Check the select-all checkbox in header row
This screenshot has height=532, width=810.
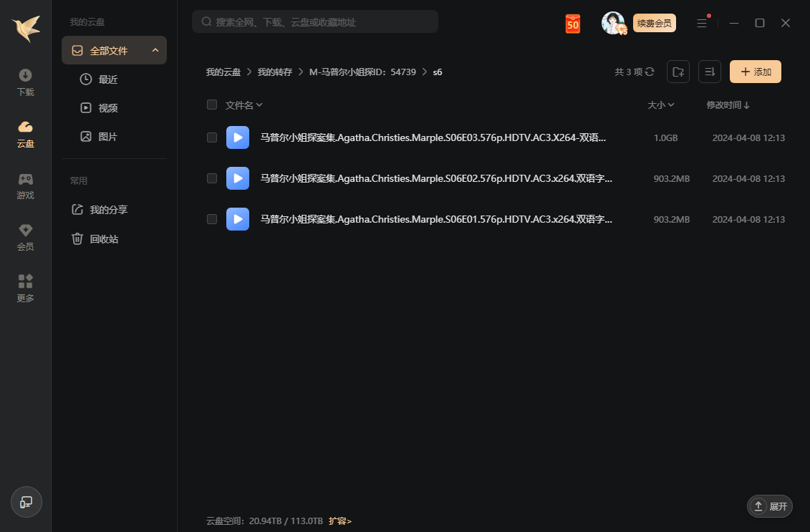[x=212, y=105]
